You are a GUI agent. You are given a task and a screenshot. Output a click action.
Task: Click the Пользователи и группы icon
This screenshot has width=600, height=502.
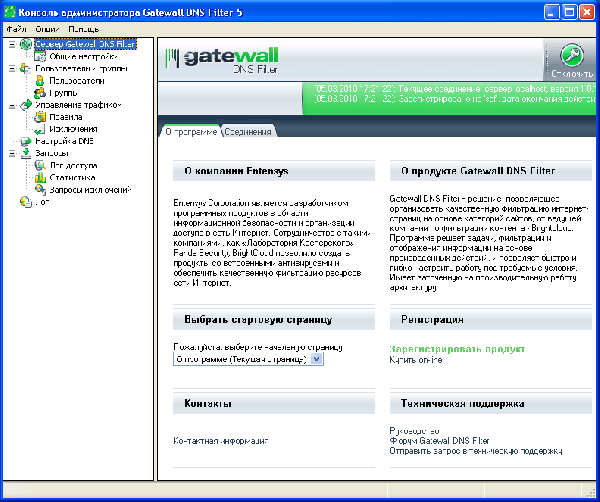26,68
